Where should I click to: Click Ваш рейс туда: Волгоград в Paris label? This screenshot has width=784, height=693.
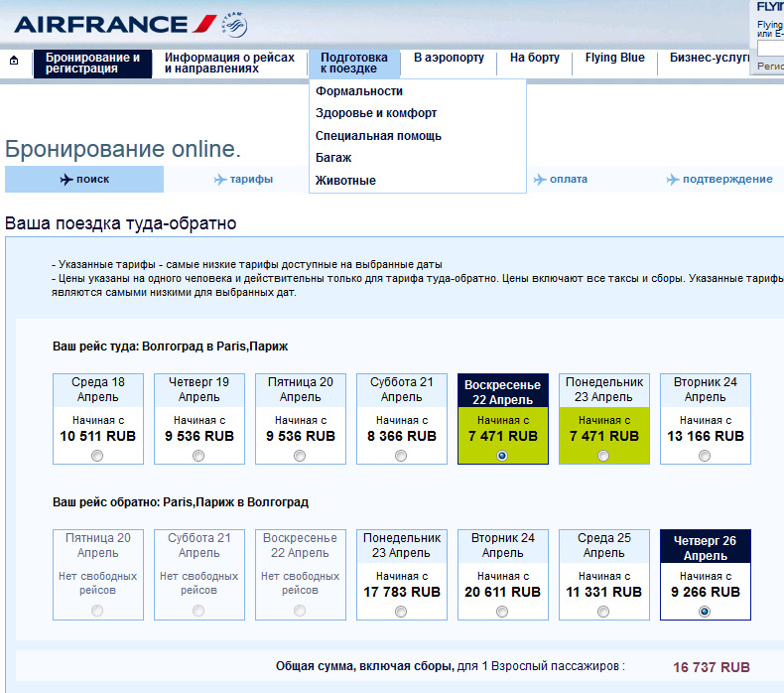tap(170, 346)
